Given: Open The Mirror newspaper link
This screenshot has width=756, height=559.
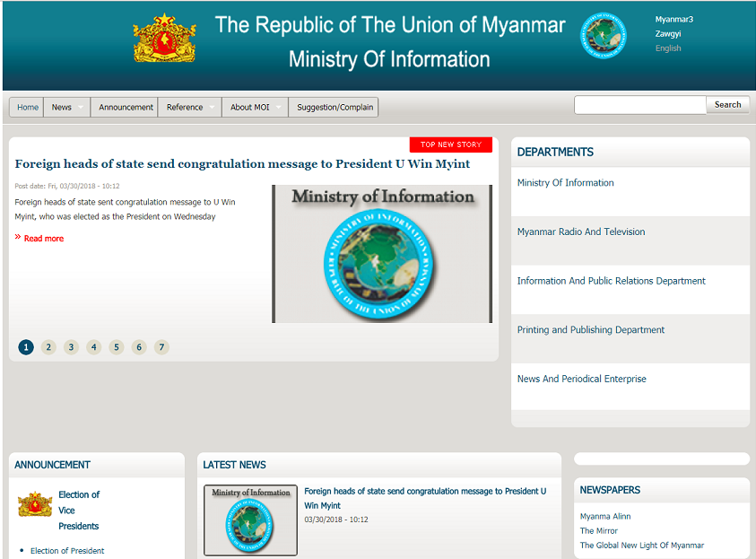Looking at the screenshot, I should pyautogui.click(x=599, y=531).
